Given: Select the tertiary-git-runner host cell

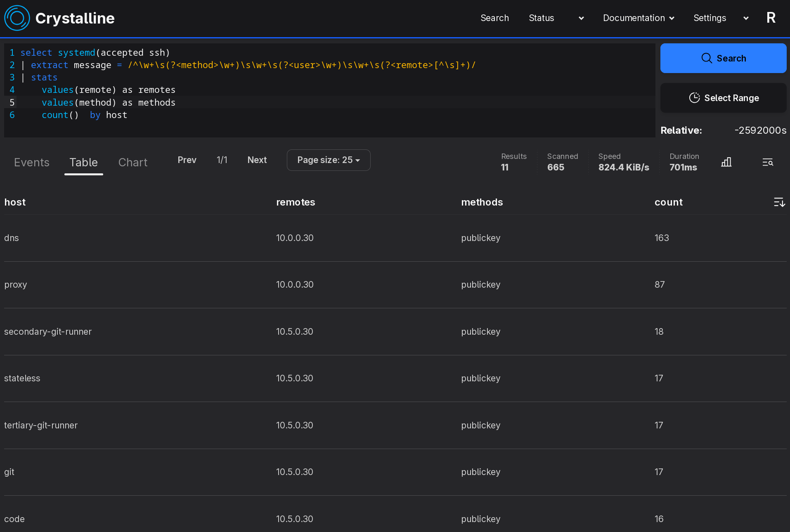Looking at the screenshot, I should pos(41,425).
